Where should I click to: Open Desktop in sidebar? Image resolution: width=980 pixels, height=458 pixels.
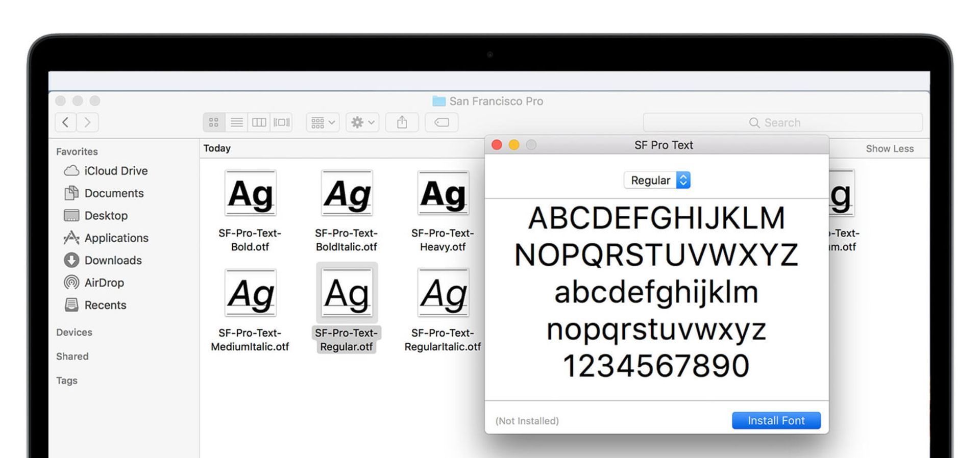click(x=96, y=216)
